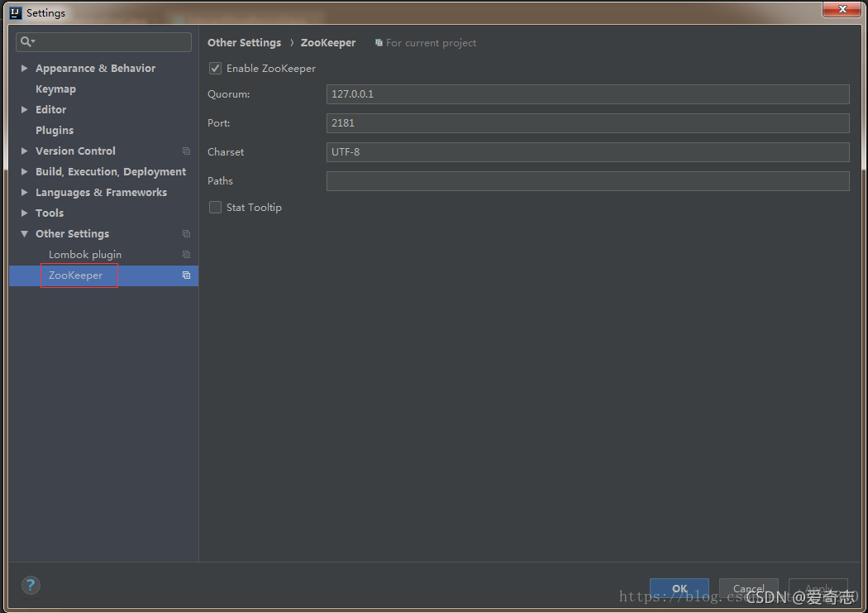Select the Editor category
Viewport: 868px width, 613px height.
[x=51, y=110]
